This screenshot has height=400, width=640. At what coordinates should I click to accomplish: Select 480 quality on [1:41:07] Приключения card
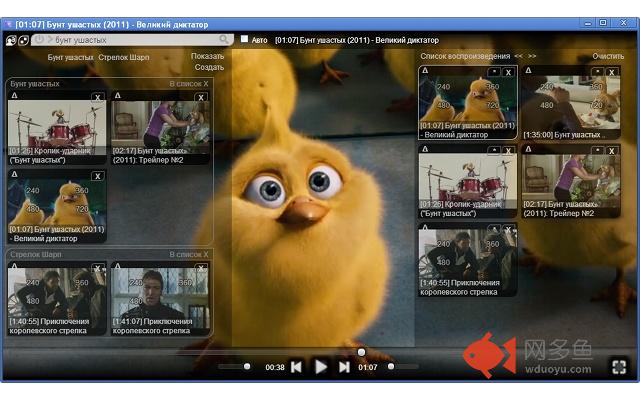pos(136,301)
